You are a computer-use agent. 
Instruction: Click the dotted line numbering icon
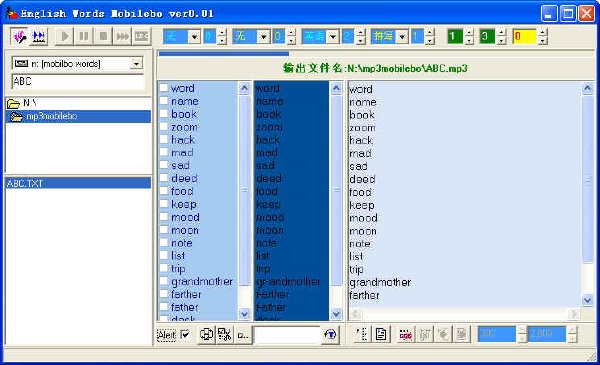362,335
